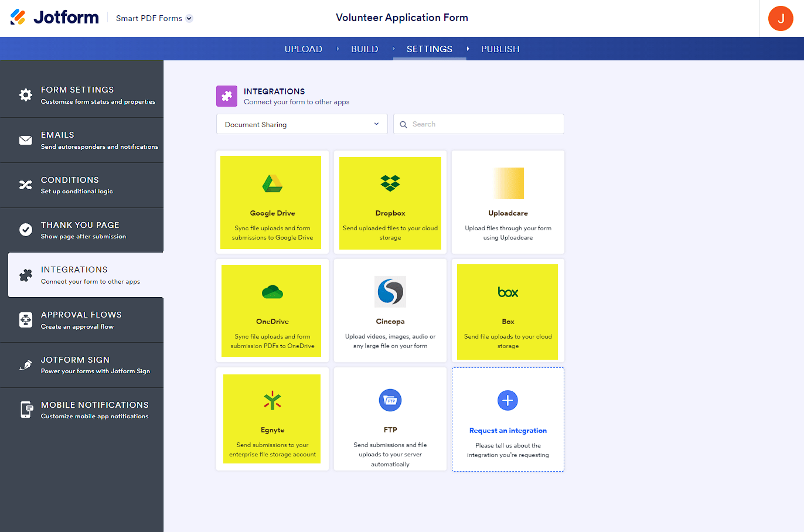Click the Emails envelope icon
This screenshot has height=532, width=804.
(26, 140)
